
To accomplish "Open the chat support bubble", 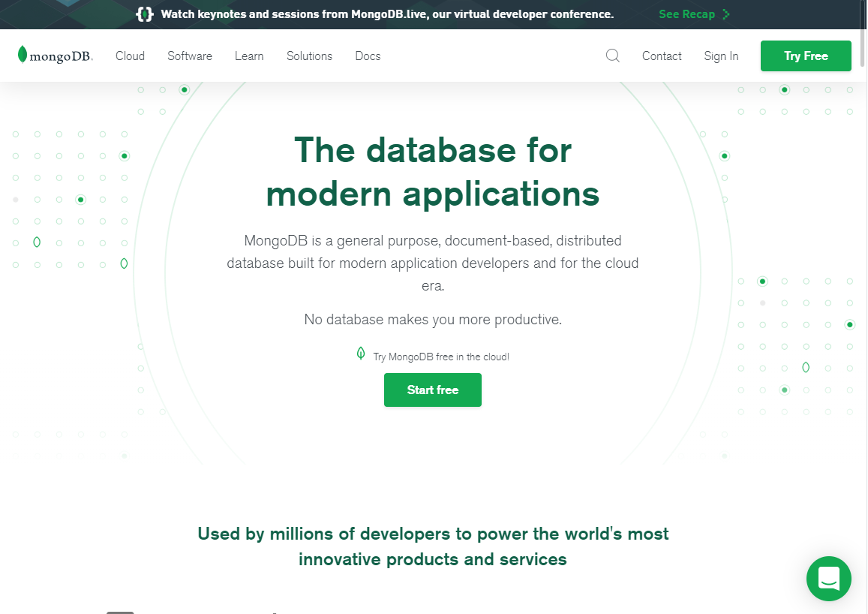I will [829, 579].
